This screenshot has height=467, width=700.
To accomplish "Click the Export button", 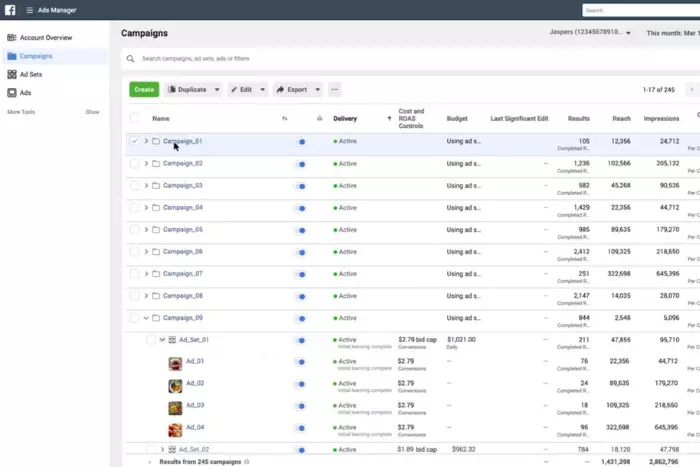I will [292, 89].
